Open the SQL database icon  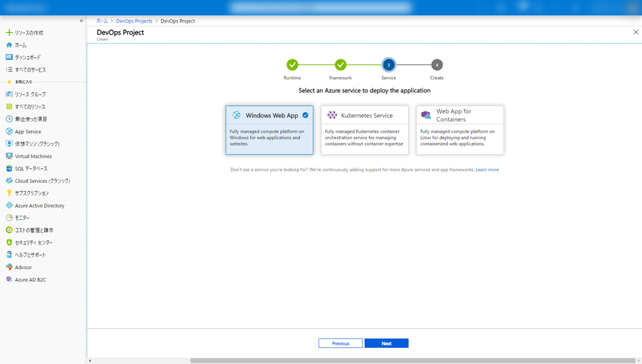9,168
